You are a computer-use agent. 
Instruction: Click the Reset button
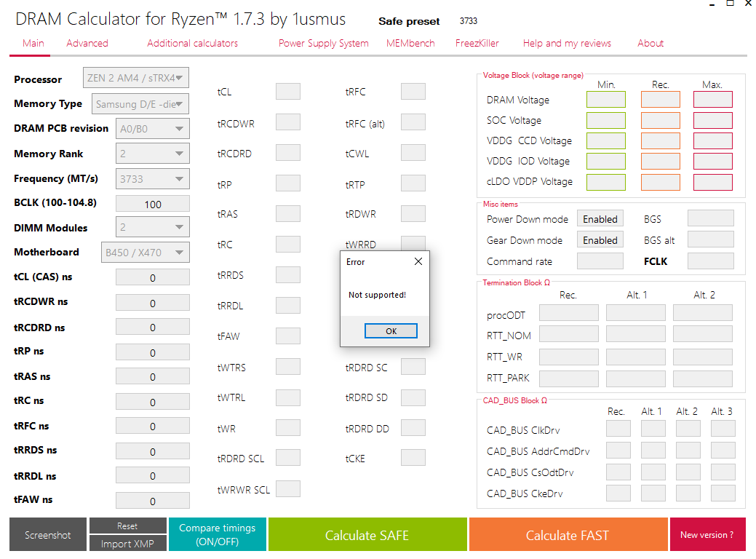click(128, 526)
